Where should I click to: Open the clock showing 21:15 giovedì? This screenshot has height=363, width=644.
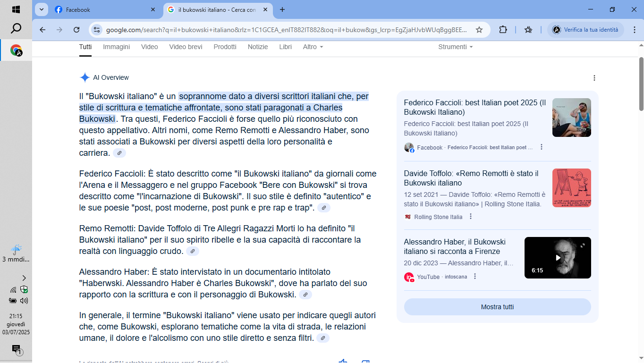pyautogui.click(x=16, y=324)
